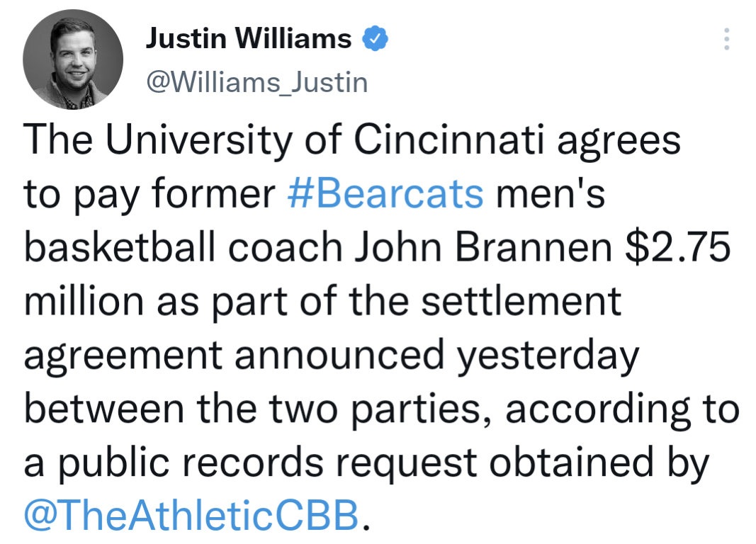Click the word "million" in tweet text
The width and height of the screenshot is (756, 544).
(84, 302)
